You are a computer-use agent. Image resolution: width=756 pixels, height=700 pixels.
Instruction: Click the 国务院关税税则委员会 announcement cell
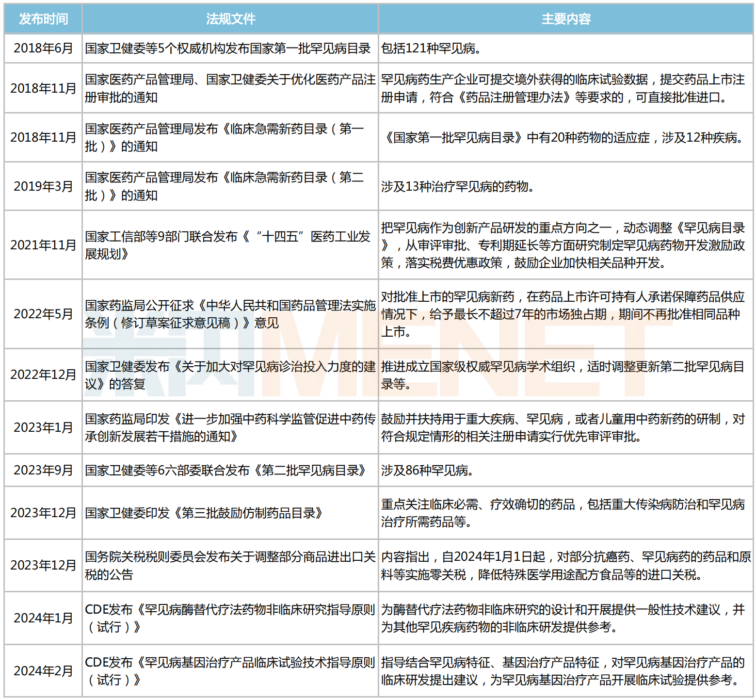pos(230,565)
